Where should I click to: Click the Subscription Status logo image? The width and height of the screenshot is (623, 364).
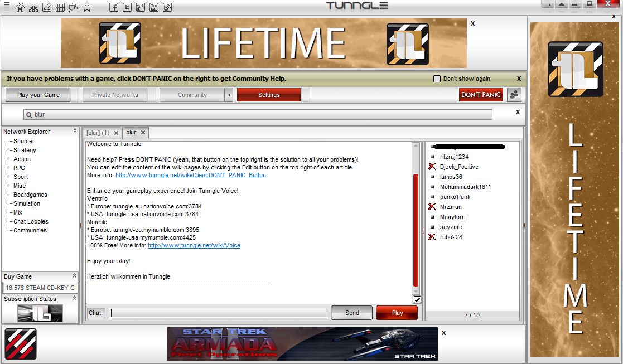[x=40, y=313]
